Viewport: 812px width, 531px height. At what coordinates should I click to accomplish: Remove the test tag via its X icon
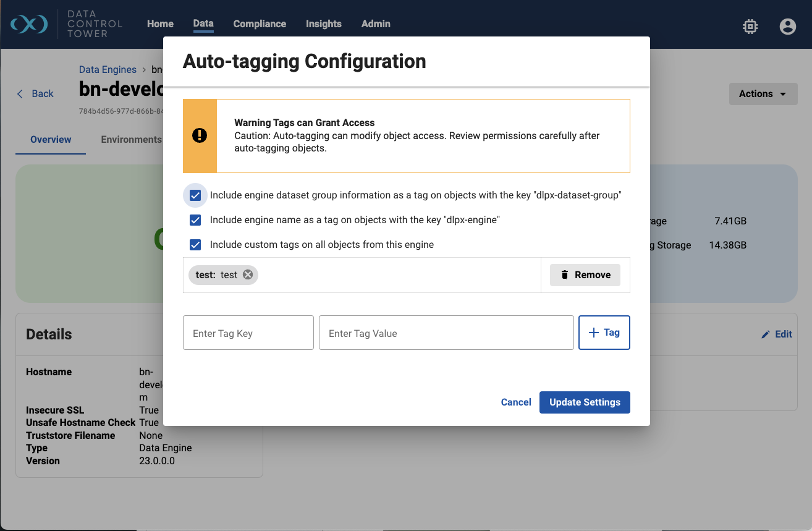[247, 274]
